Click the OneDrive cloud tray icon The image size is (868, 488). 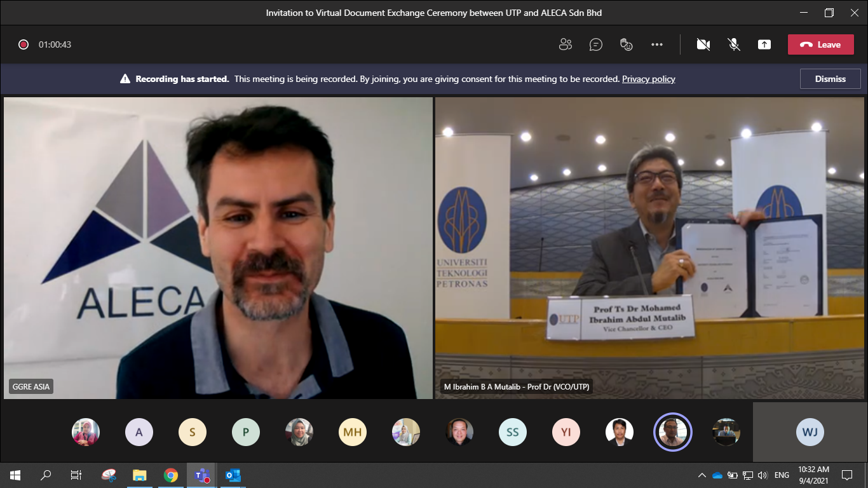pos(717,475)
